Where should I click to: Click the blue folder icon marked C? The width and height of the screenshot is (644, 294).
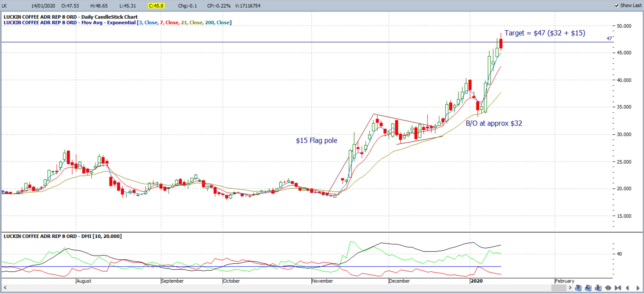pyautogui.click(x=588, y=288)
